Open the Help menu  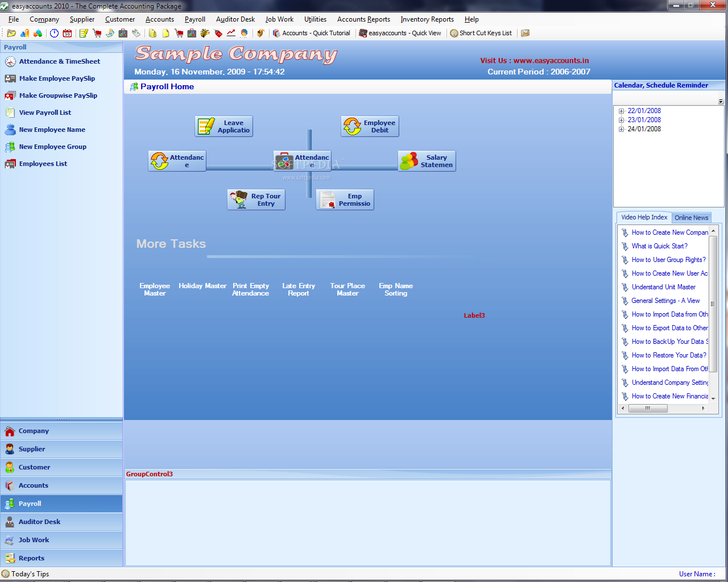471,19
